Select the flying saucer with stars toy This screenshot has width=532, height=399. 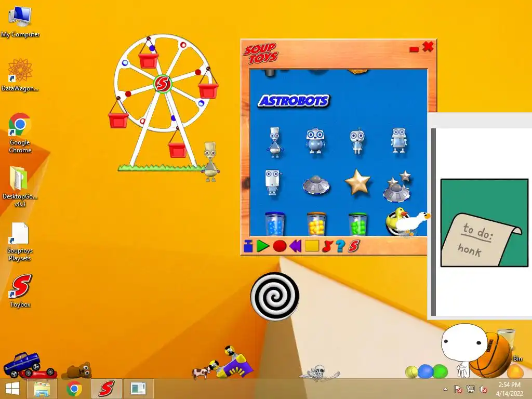397,187
